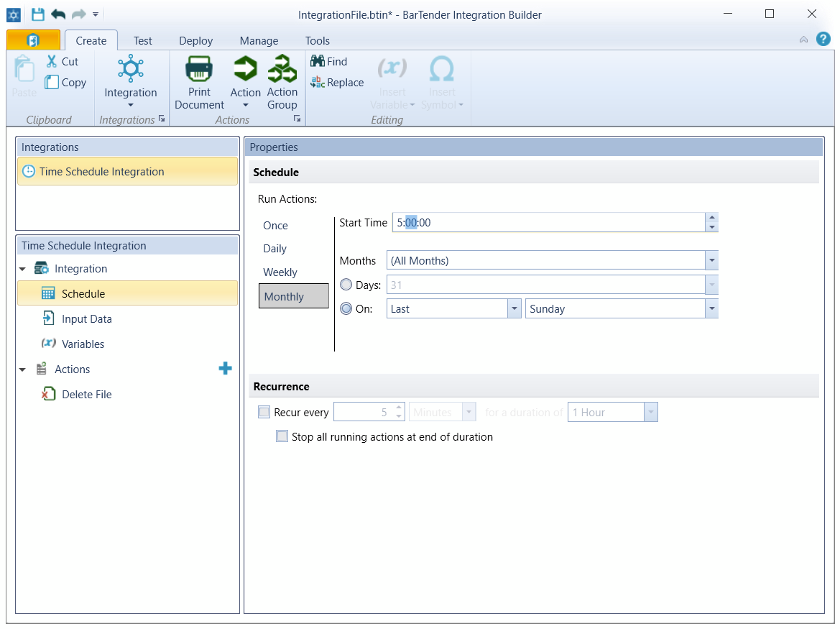Increase Start Time with up spinner

(711, 218)
